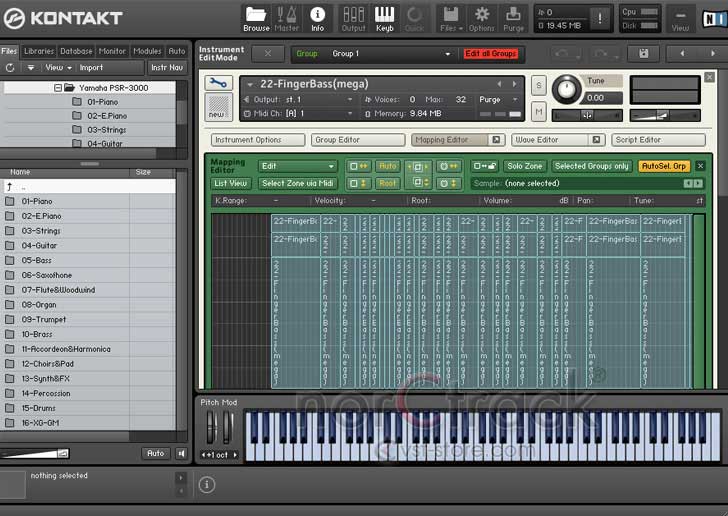Click the wrench instrument edit icon
Image resolution: width=728 pixels, height=516 pixels.
[219, 84]
